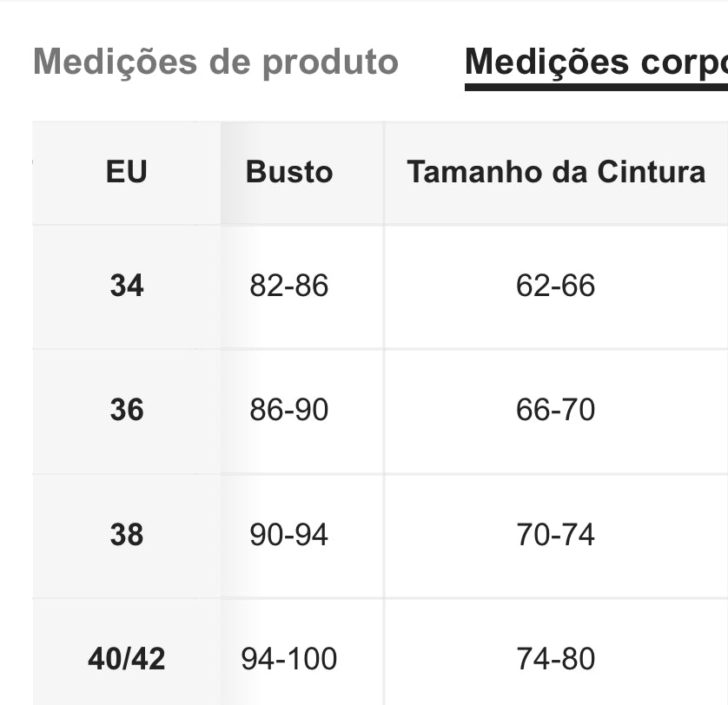Click the underline beneath Medições corporais

596,87
